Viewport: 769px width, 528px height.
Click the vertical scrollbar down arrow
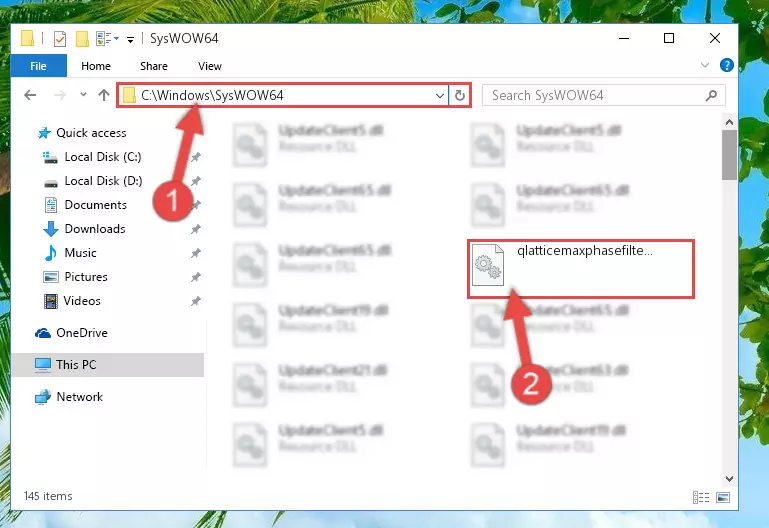point(729,478)
